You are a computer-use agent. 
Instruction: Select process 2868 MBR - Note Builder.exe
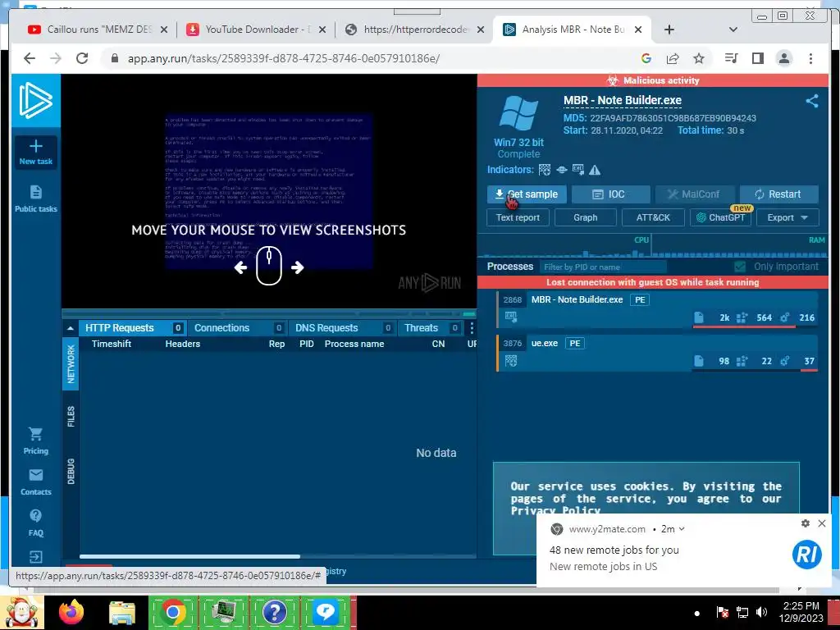(657, 309)
